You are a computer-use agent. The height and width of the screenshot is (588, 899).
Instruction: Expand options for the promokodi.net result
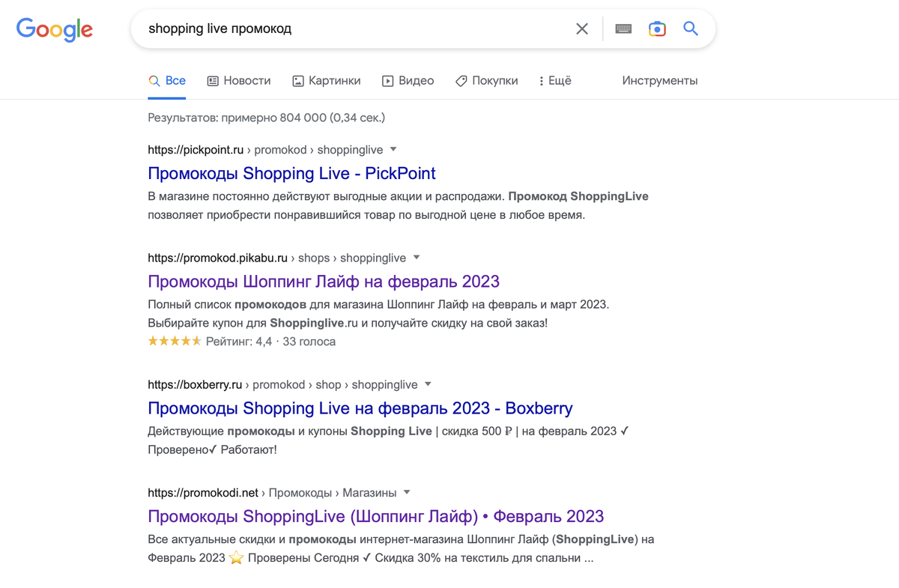click(x=407, y=492)
